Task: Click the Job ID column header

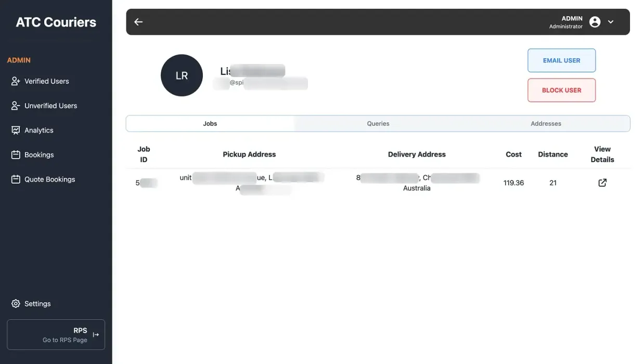Action: pyautogui.click(x=144, y=154)
